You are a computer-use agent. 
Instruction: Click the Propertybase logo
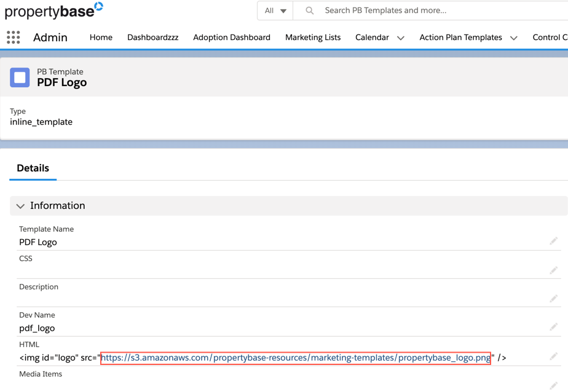pos(54,10)
